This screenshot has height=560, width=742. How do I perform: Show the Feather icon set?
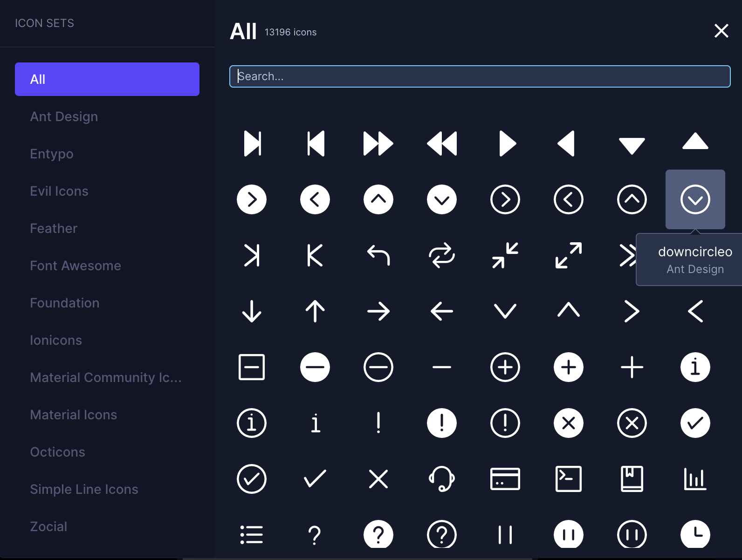pyautogui.click(x=54, y=228)
